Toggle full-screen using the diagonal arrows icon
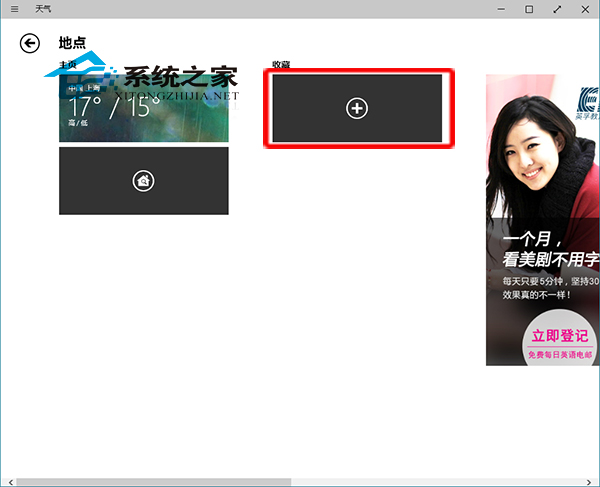600x487 pixels. pyautogui.click(x=557, y=9)
